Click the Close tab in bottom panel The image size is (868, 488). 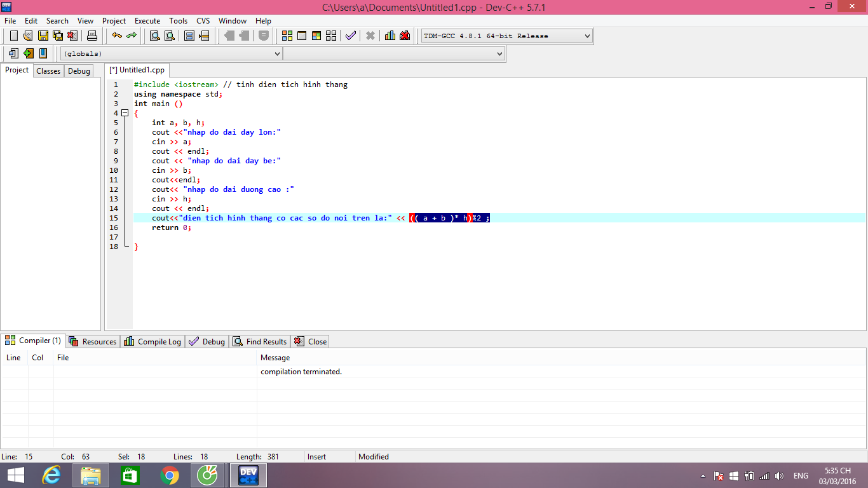coord(311,342)
